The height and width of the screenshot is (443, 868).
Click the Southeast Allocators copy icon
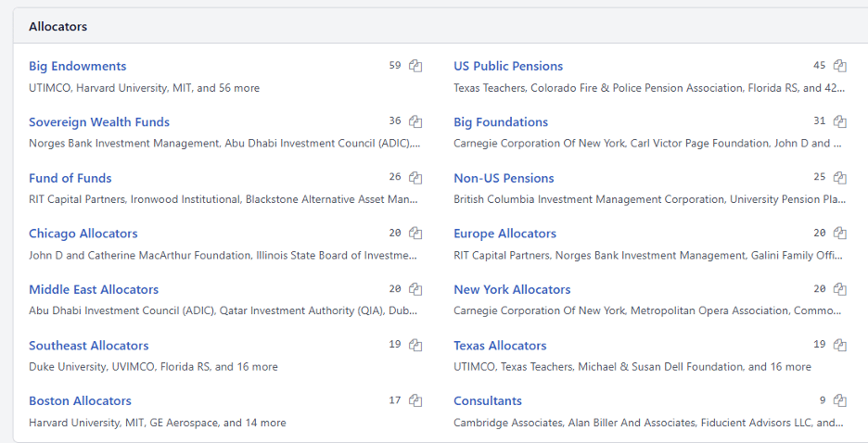click(x=415, y=345)
